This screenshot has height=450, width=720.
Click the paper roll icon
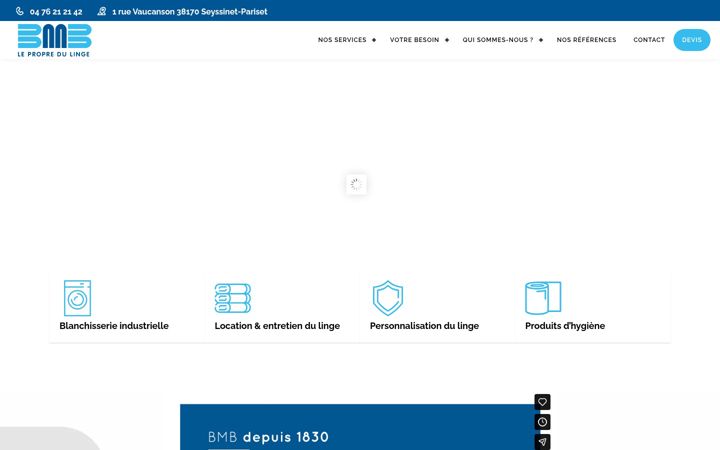point(543,298)
